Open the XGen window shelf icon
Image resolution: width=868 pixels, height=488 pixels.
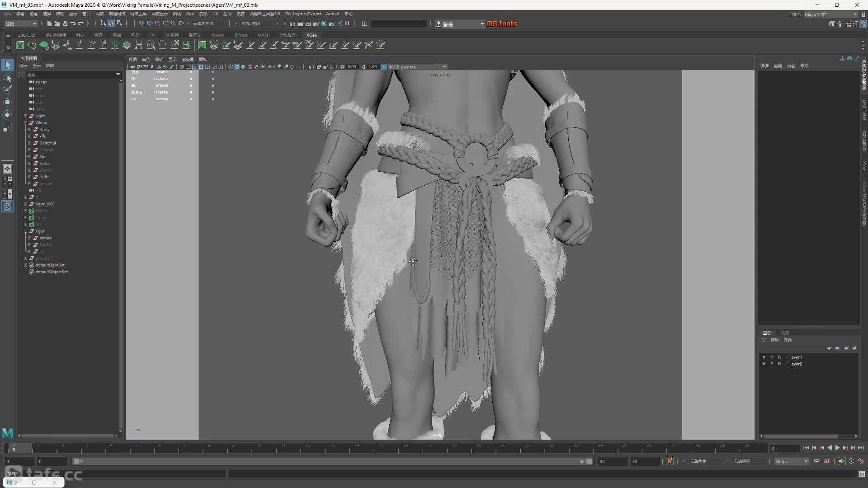(x=20, y=45)
